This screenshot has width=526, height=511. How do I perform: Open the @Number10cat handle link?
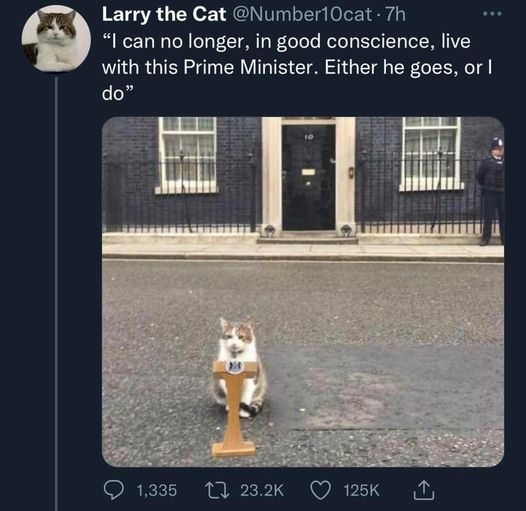click(302, 15)
